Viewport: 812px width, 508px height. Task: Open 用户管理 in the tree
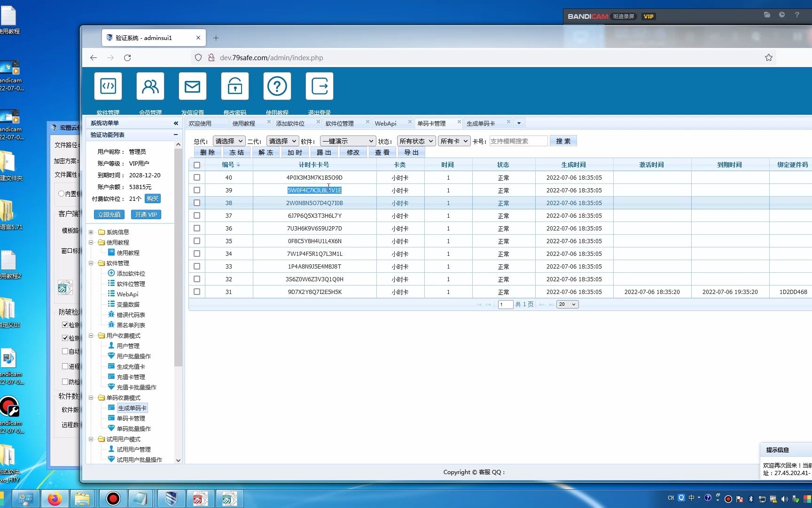tap(128, 346)
